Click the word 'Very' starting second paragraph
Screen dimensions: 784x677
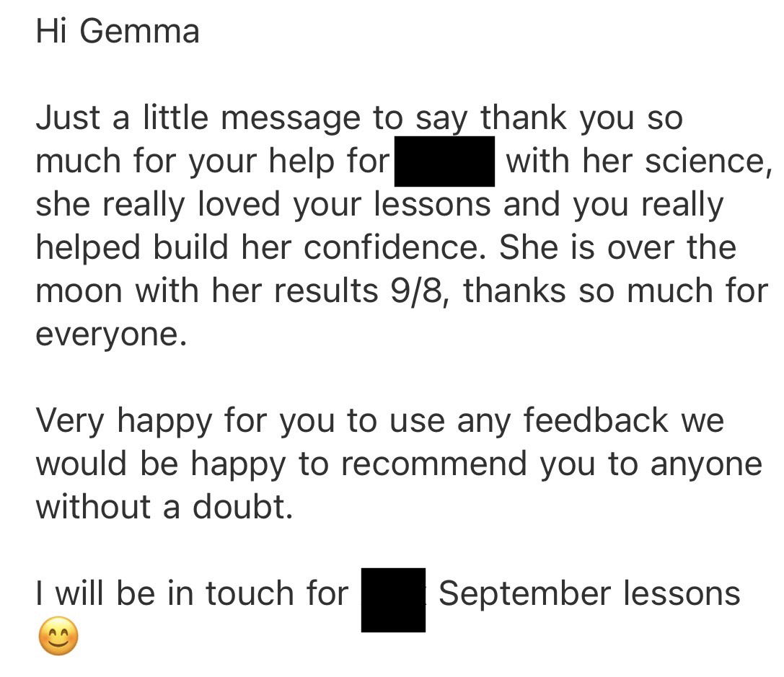coord(70,422)
